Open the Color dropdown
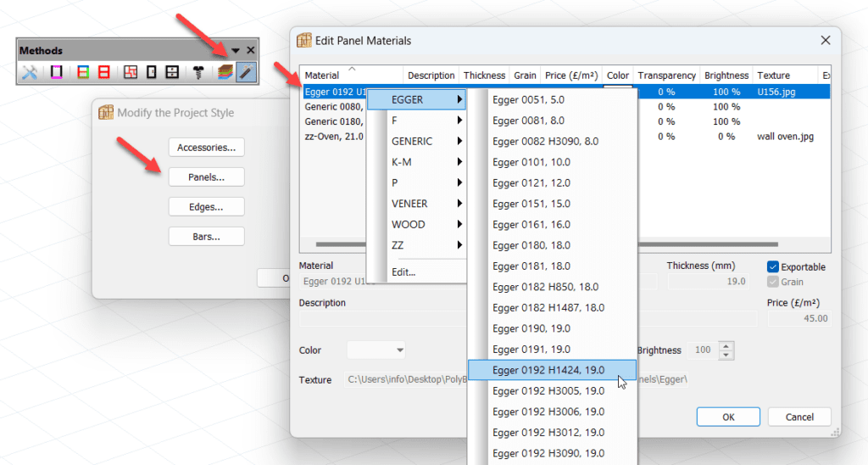 [376, 350]
